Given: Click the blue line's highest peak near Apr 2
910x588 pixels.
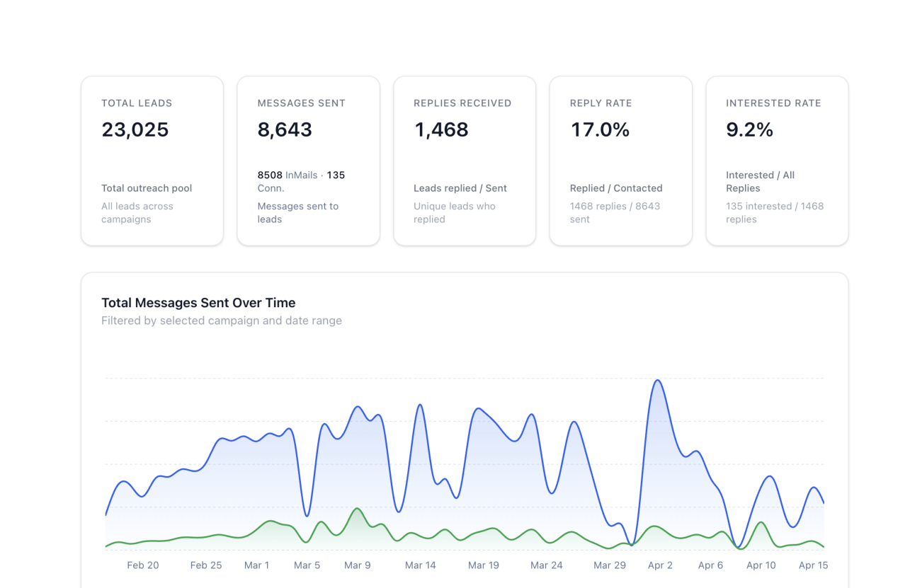Looking at the screenshot, I should pyautogui.click(x=658, y=381).
